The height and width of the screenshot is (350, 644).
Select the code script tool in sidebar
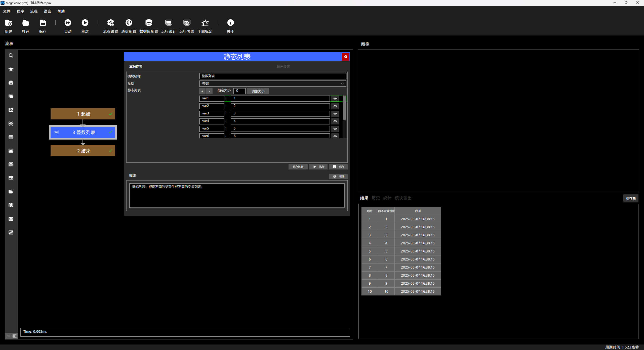coord(11,219)
